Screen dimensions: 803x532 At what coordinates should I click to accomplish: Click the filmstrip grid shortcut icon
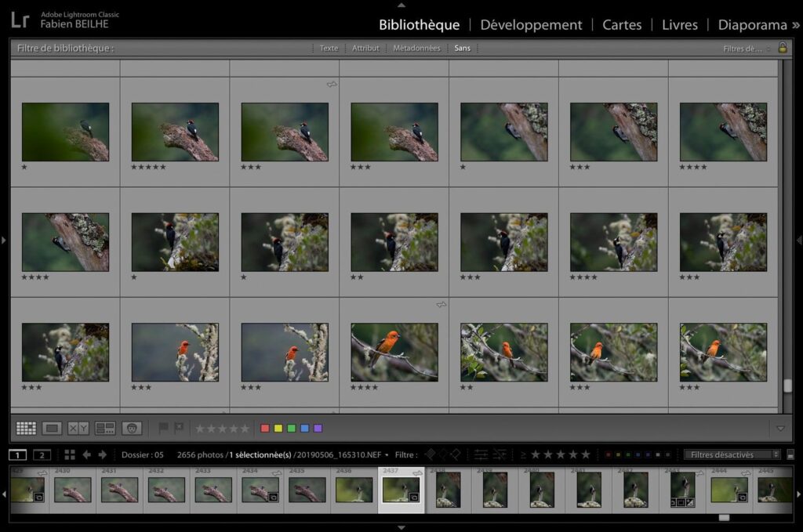(x=70, y=454)
